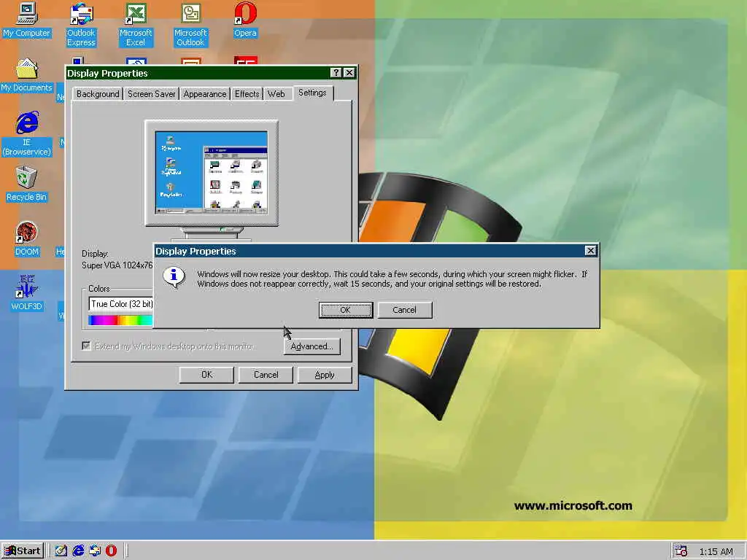Click the Advanced... button
Screen dimensions: 747x560
coord(312,346)
